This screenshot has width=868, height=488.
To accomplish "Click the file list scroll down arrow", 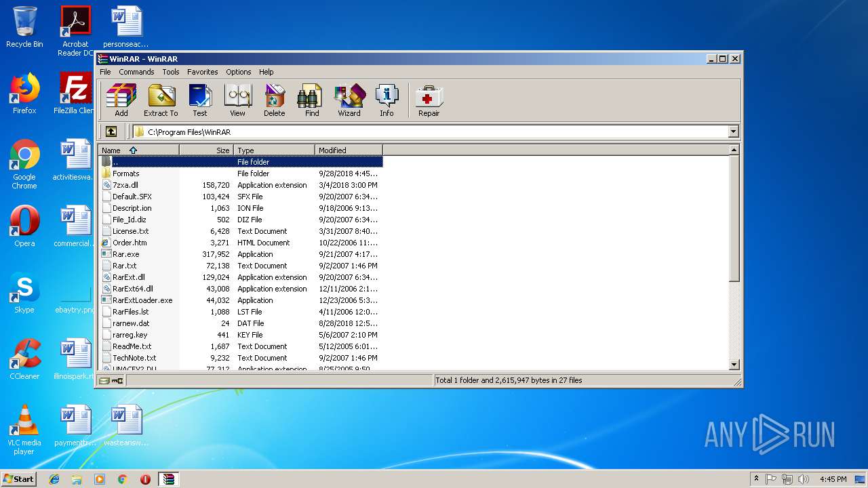I will 734,365.
